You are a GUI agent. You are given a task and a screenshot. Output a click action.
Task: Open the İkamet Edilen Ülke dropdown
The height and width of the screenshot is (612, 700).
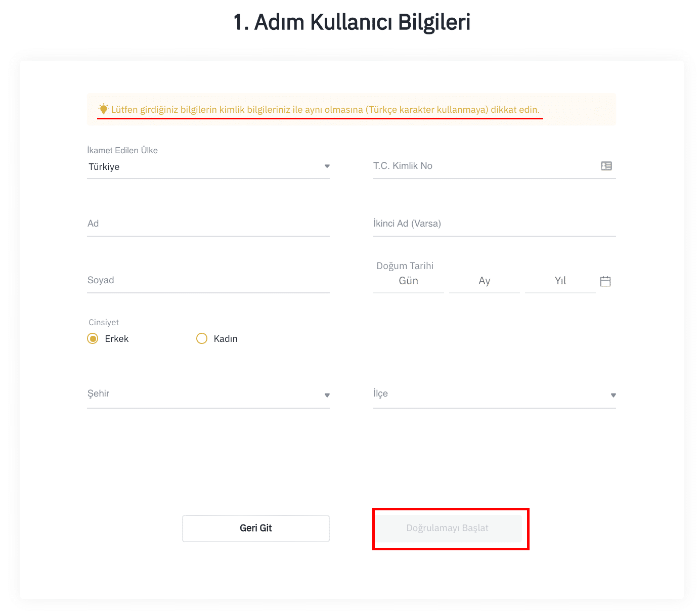tap(327, 166)
